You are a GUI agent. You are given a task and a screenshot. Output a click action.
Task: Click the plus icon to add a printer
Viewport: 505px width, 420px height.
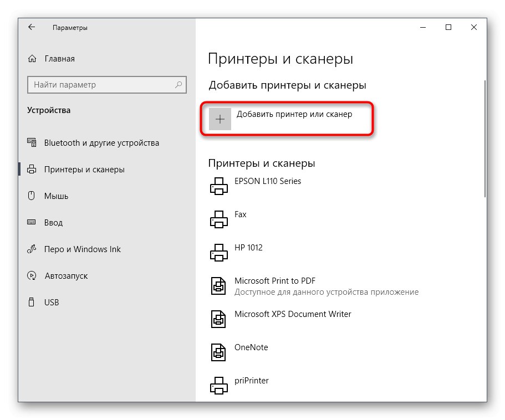point(220,119)
